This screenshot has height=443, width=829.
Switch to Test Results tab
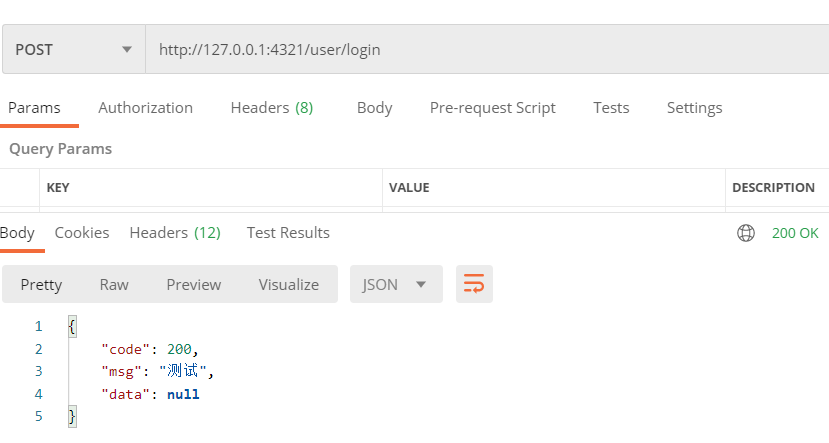(288, 233)
